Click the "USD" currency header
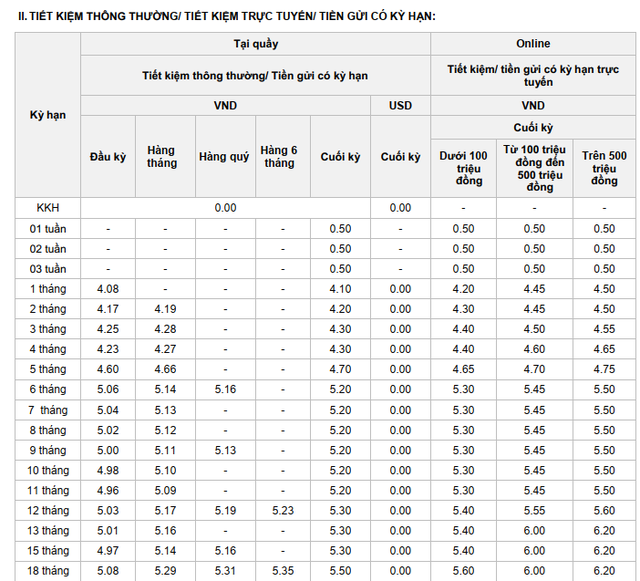The image size is (640, 581). pyautogui.click(x=400, y=105)
